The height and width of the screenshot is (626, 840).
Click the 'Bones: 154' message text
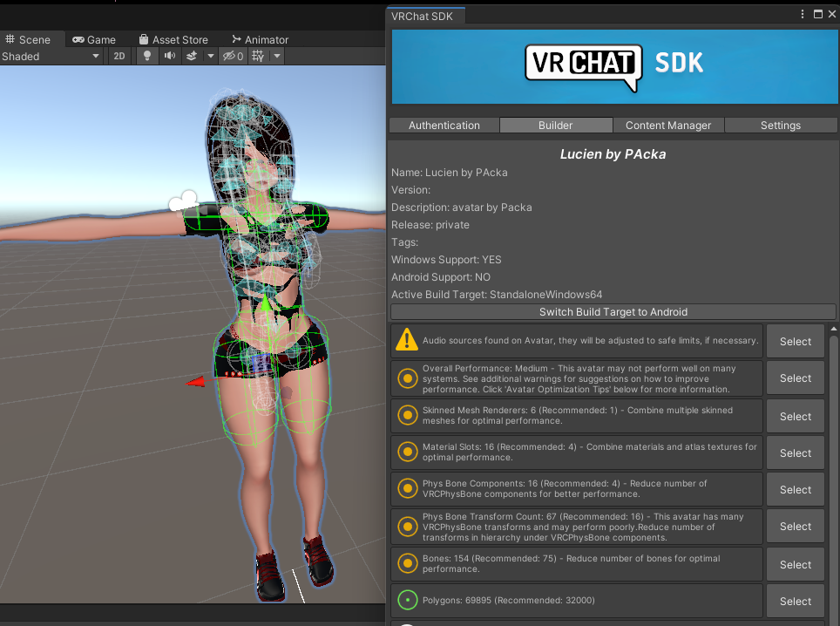571,563
